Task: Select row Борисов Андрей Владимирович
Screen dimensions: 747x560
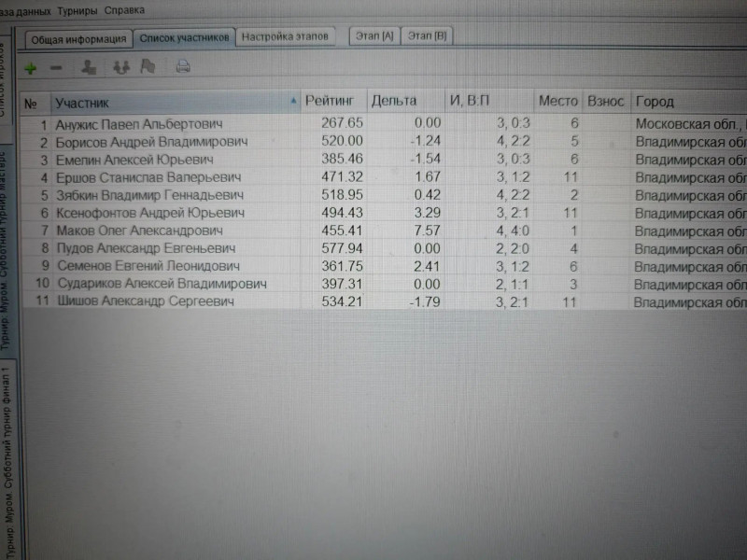Action: pyautogui.click(x=384, y=142)
